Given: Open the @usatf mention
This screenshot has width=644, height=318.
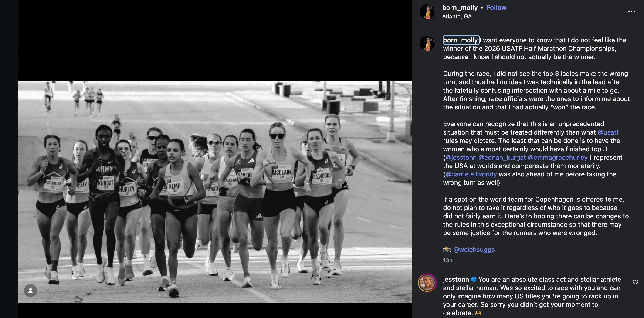Looking at the screenshot, I should click(x=608, y=132).
